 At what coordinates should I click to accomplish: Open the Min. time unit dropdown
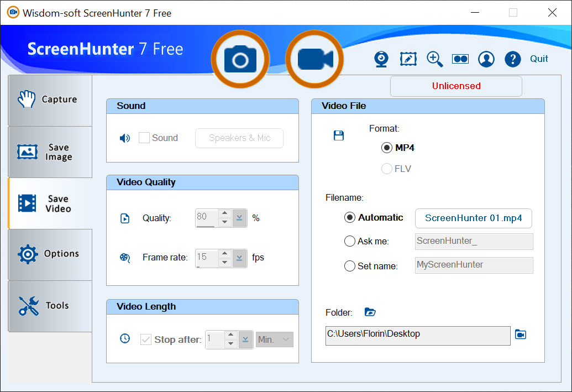[274, 339]
